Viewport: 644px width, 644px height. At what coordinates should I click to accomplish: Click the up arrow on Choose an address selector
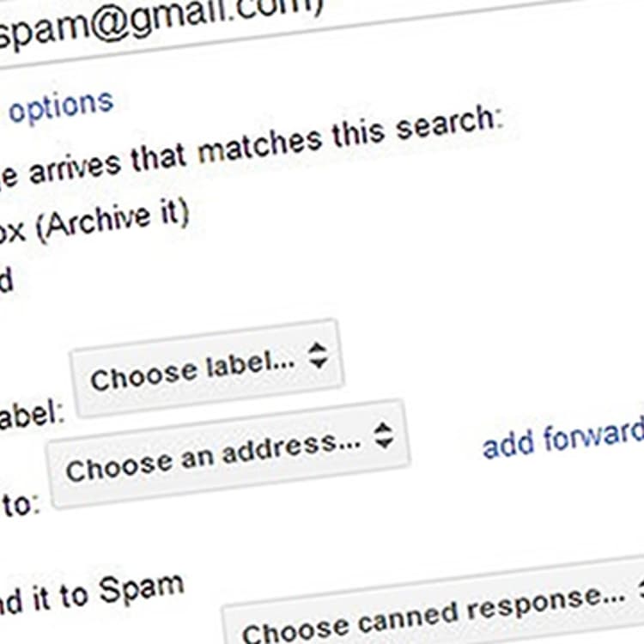[x=383, y=428]
